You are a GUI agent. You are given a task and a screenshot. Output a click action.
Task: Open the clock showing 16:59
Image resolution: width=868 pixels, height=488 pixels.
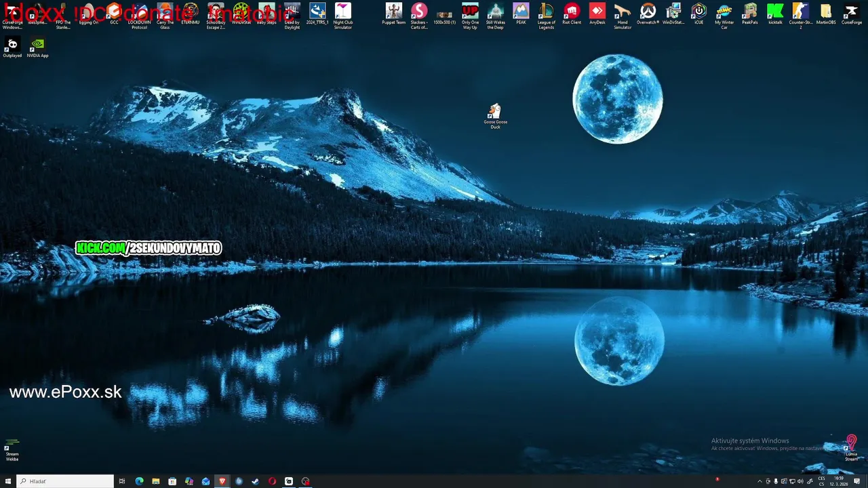pos(840,481)
